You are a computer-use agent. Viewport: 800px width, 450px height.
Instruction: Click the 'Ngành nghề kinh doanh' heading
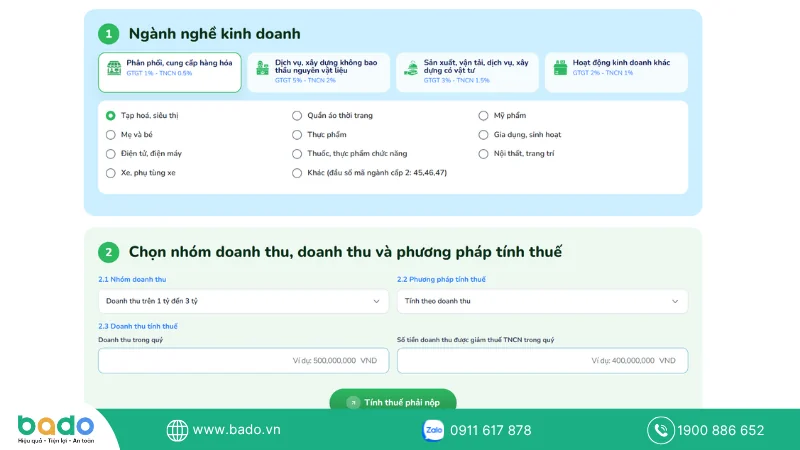point(214,34)
